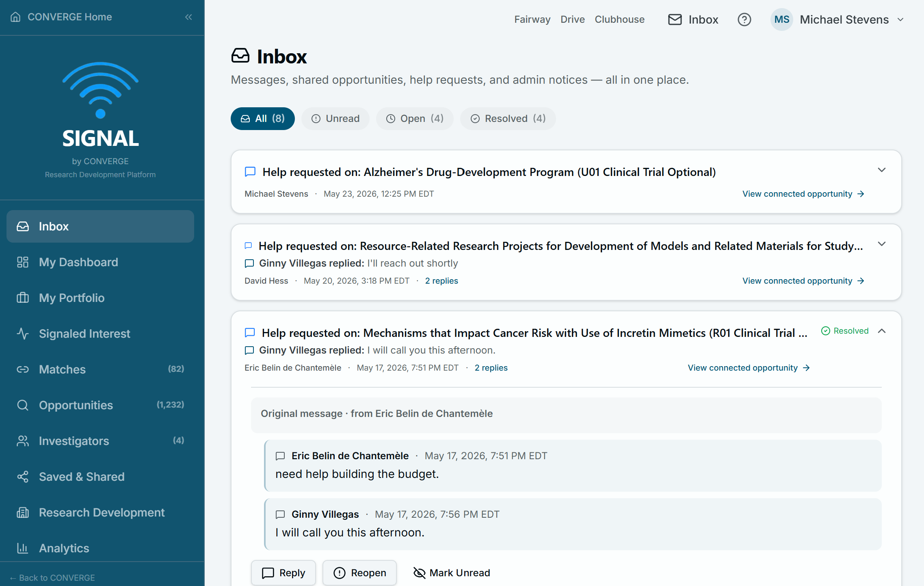Image resolution: width=924 pixels, height=586 pixels.
Task: Expand the Resource-Related Research Projects message
Action: click(x=881, y=244)
